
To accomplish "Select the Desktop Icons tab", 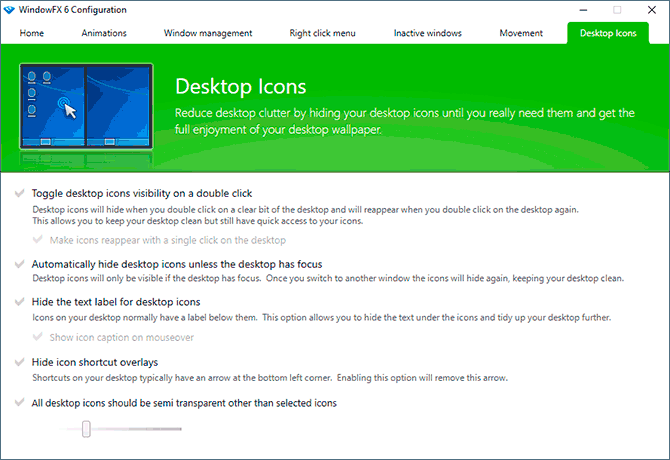I will [608, 33].
